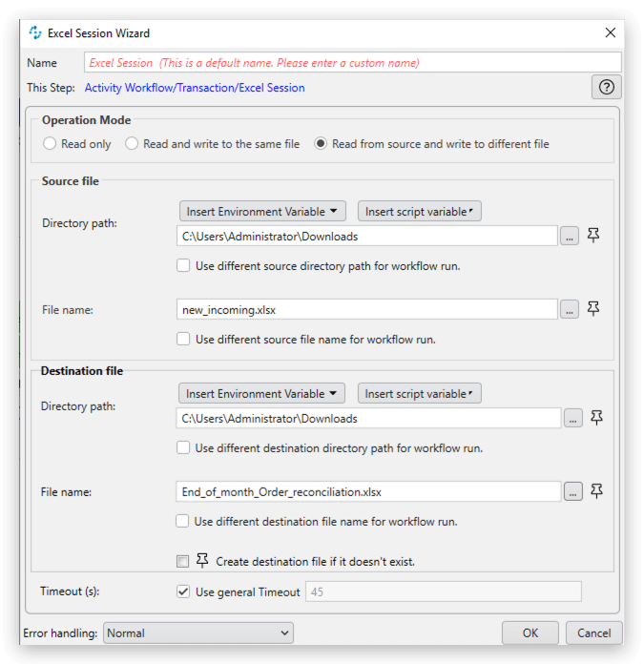Open destination Insert Environment Variable dropdown
The width and height of the screenshot is (644, 664).
point(261,393)
